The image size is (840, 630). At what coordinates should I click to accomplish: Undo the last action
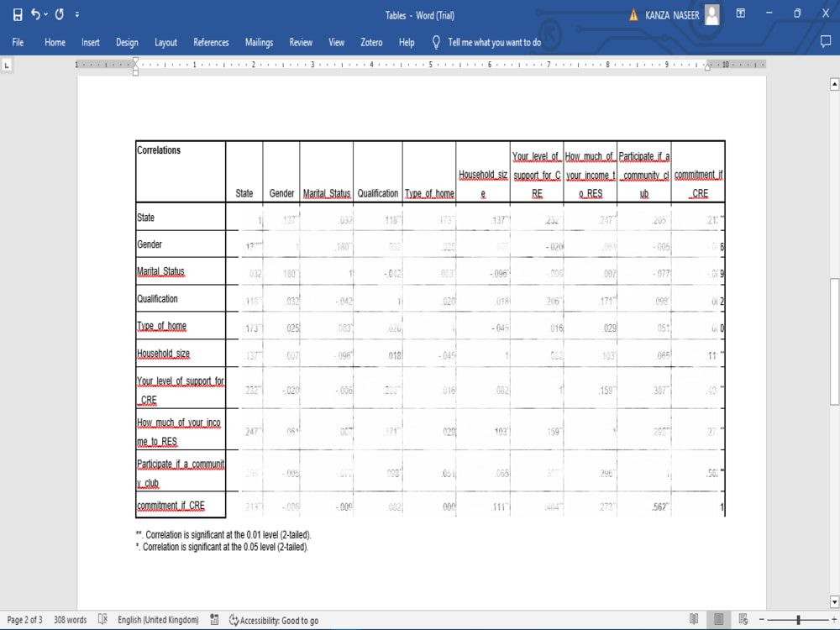(34, 14)
